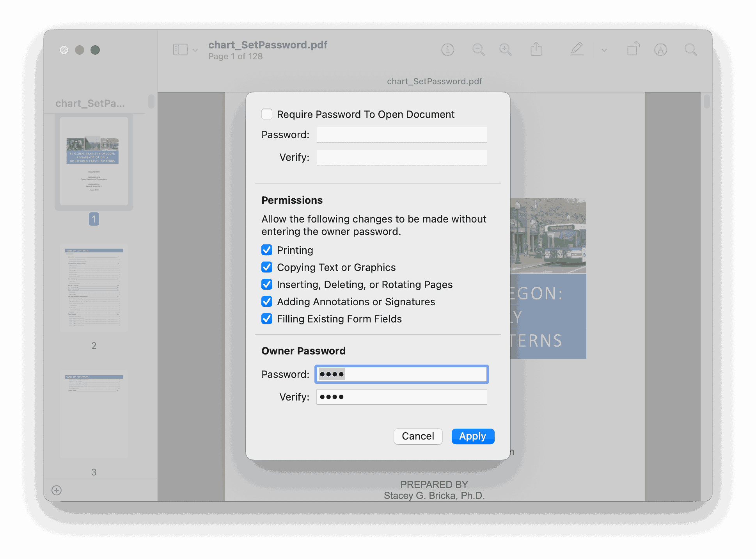This screenshot has height=559, width=756.
Task: Apply the permission settings
Action: tap(473, 436)
